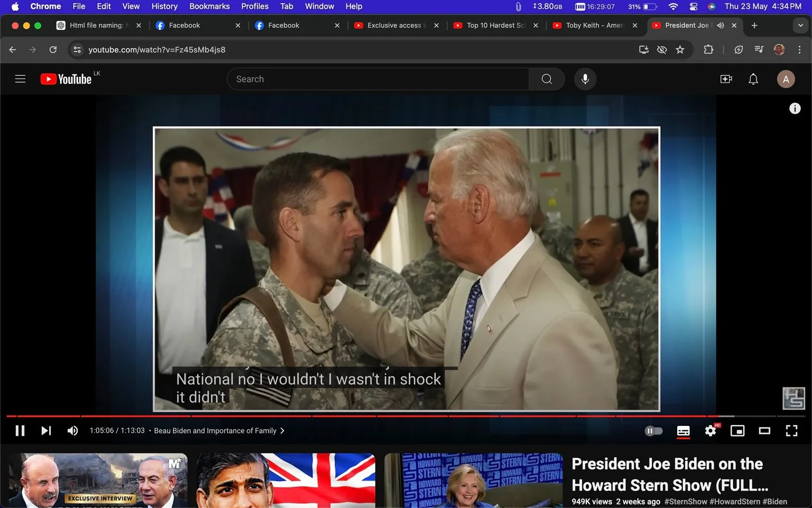This screenshot has width=812, height=508.
Task: Open the player settings gear
Action: pos(710,430)
